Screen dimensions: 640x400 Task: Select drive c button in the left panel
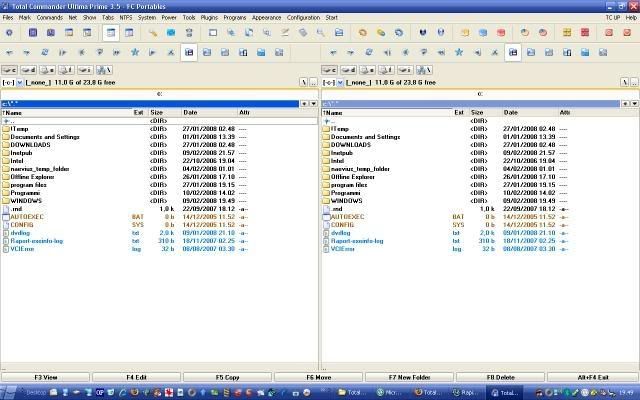tap(9, 70)
